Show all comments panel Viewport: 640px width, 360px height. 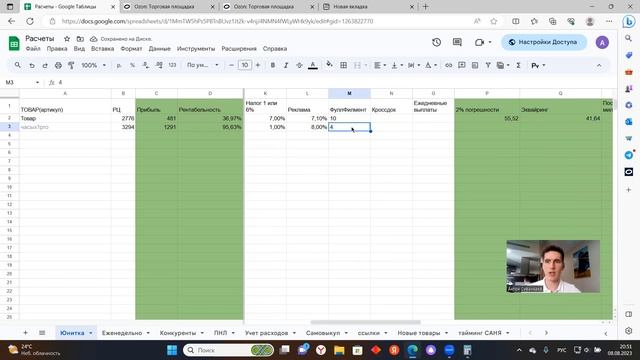coord(457,42)
